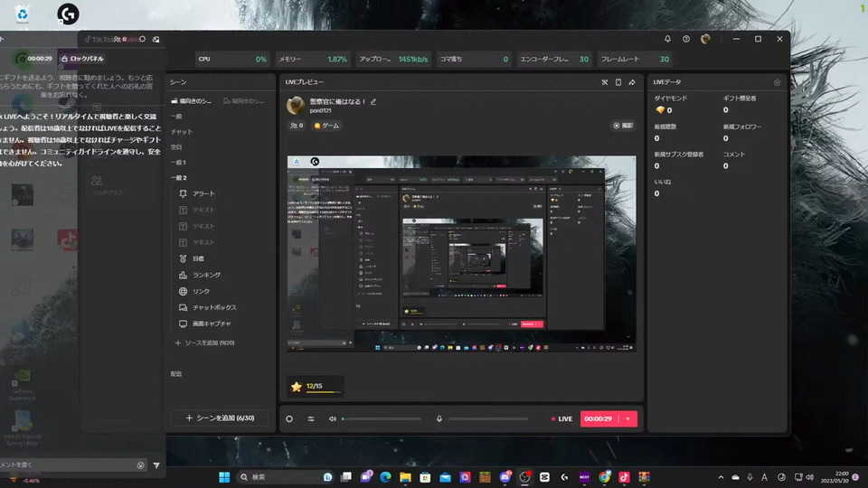This screenshot has height=488, width=868.
Task: Open LIVE data panel settings icon
Action: point(777,82)
